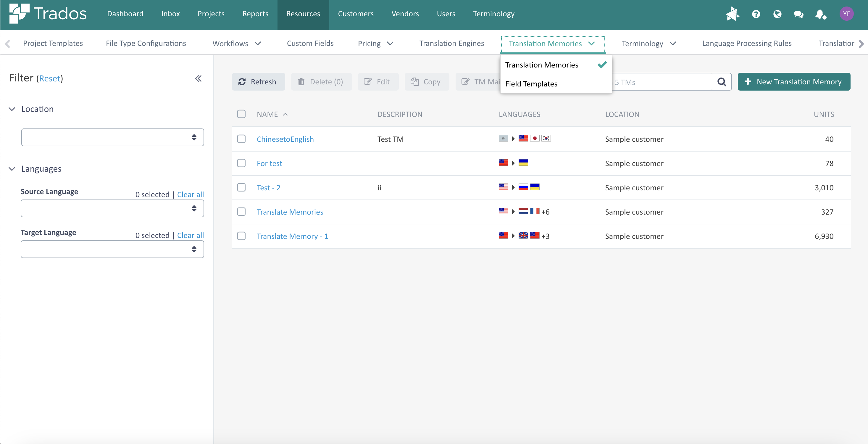Viewport: 868px width, 444px height.
Task: Check the Test - 2 row checkbox
Action: [x=241, y=187]
